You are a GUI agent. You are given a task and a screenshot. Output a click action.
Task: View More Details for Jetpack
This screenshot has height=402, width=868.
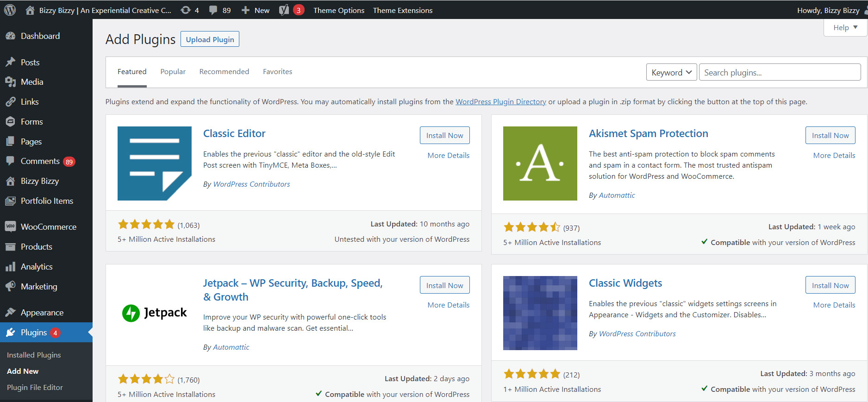(449, 305)
